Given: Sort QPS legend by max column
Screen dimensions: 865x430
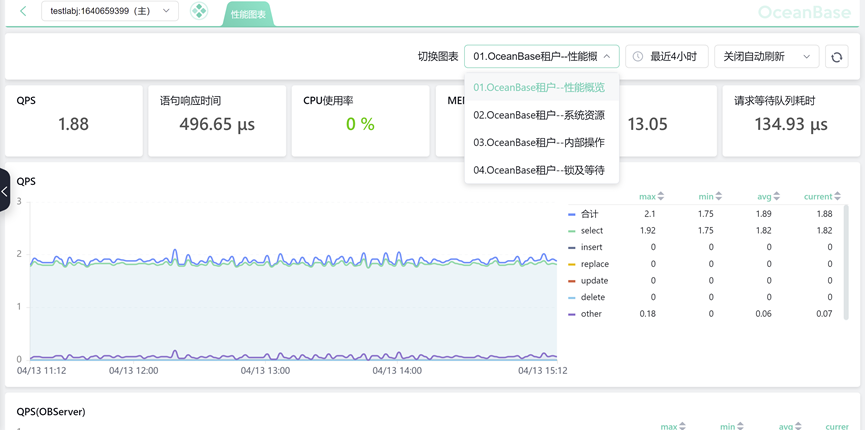Looking at the screenshot, I should point(652,196).
